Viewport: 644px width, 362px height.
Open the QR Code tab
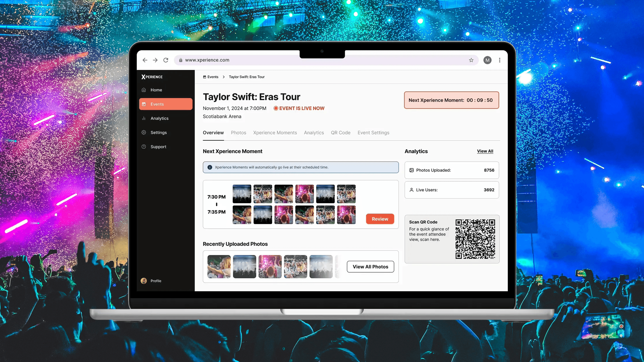340,133
